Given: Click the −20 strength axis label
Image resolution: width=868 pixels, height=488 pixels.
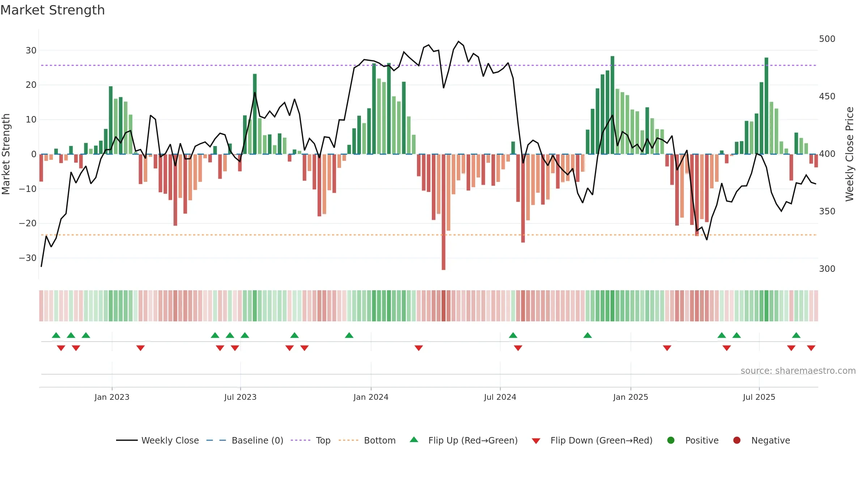Looking at the screenshot, I should [x=28, y=223].
